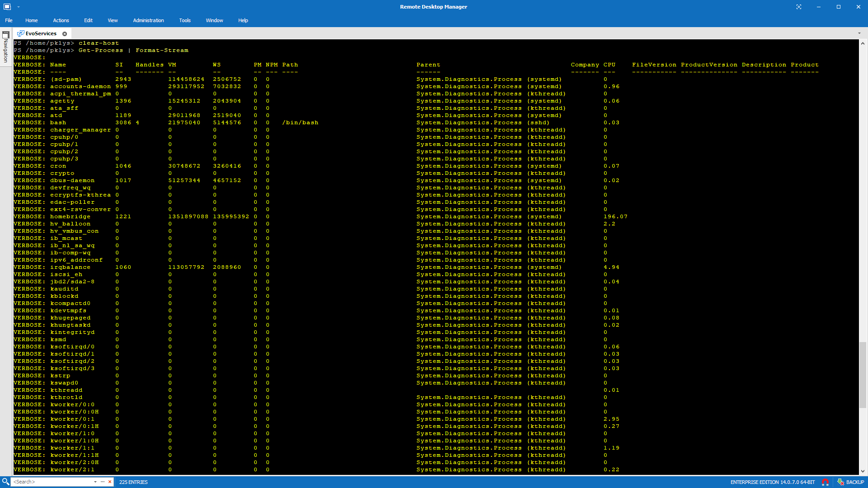Open the Actions menu

coord(61,20)
